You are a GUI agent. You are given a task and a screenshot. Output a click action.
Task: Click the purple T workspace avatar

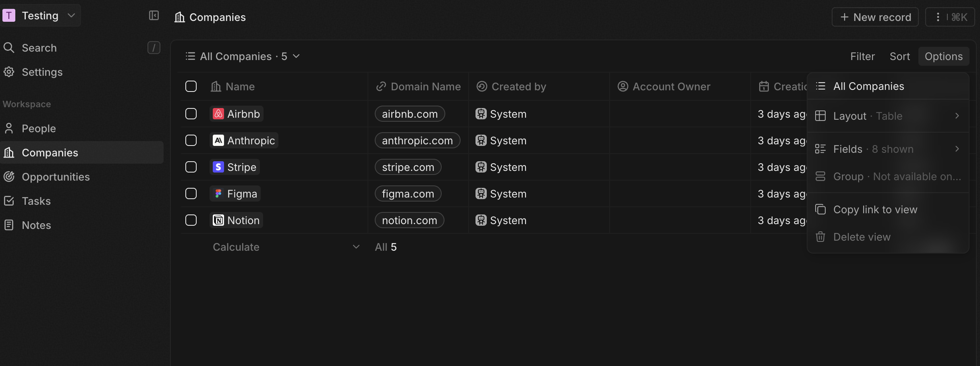[x=9, y=15]
